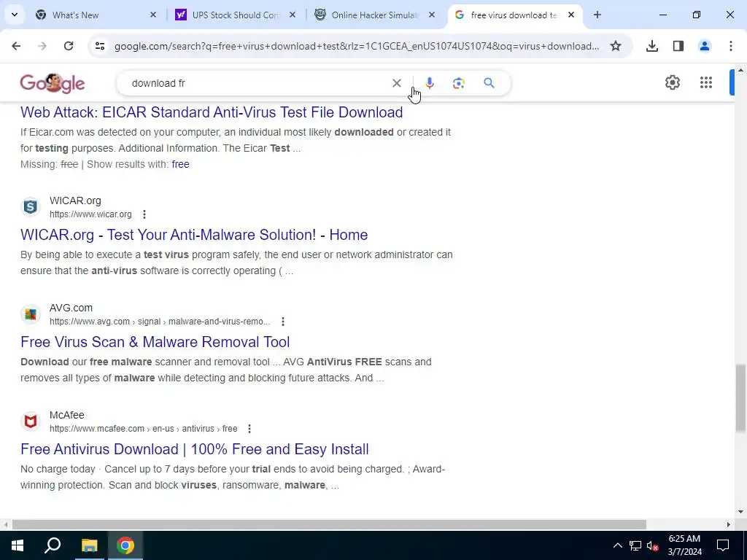Image resolution: width=747 pixels, height=560 pixels.
Task: Click the address bar URL
Action: (x=356, y=46)
